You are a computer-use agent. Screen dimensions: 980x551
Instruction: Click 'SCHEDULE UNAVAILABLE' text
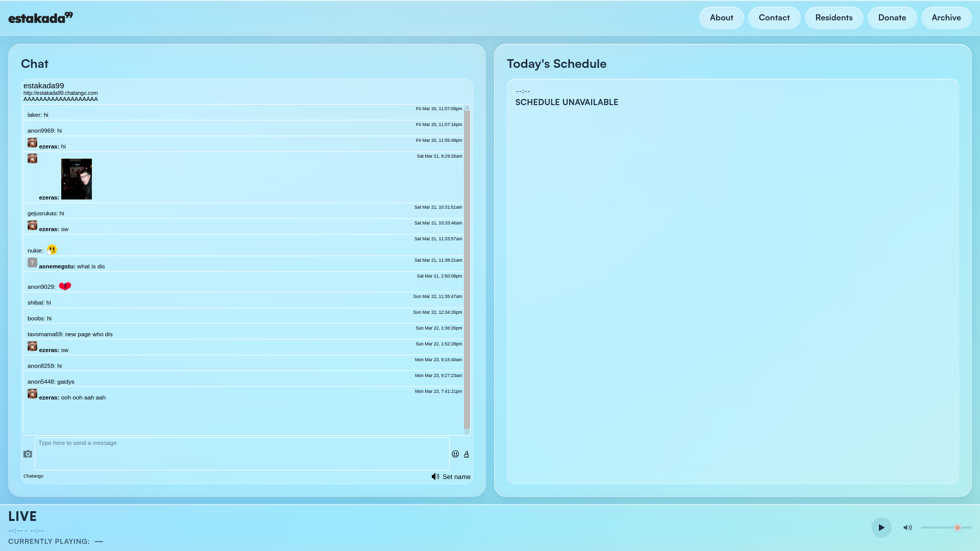[x=567, y=103]
